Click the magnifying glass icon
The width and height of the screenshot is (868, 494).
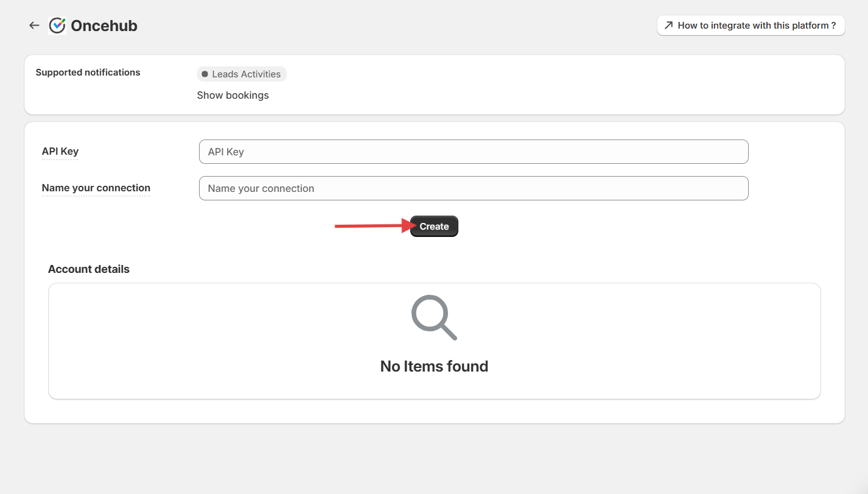(x=433, y=317)
